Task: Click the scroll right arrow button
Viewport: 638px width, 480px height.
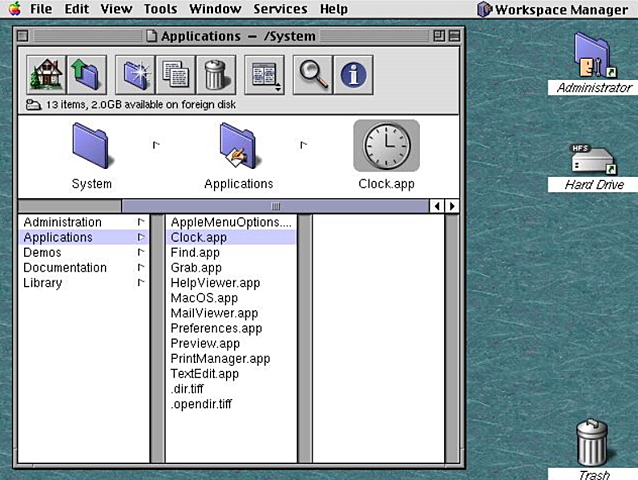Action: [452, 206]
